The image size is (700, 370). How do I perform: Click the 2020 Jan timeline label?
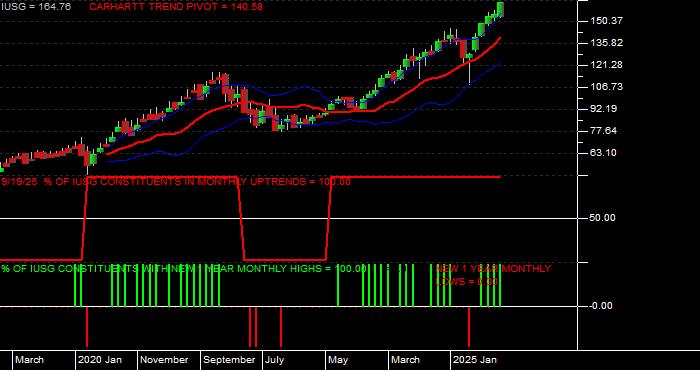point(100,360)
